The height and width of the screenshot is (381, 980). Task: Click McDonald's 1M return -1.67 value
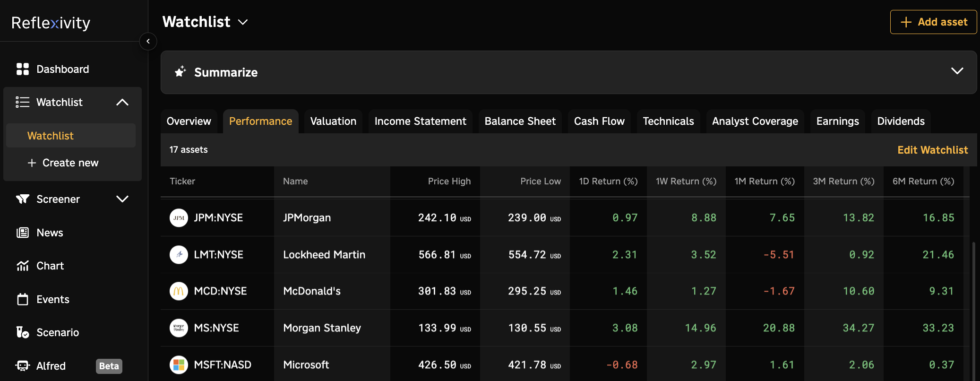pos(779,291)
